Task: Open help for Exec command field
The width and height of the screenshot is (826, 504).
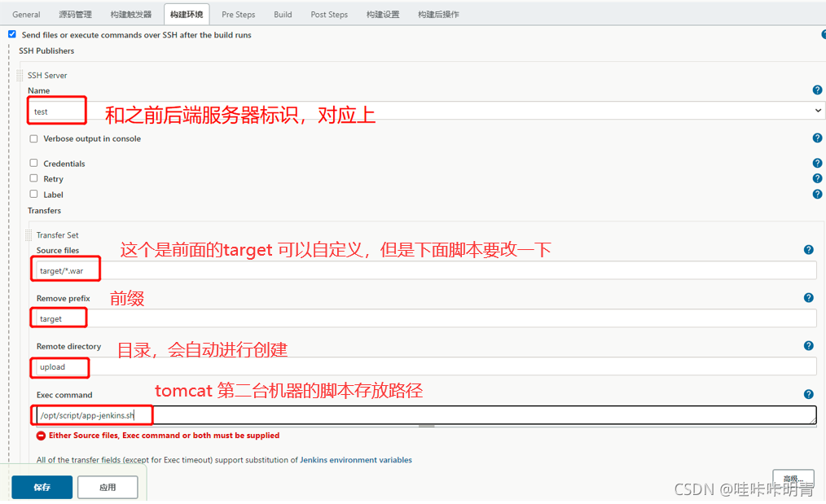Action: tap(809, 394)
